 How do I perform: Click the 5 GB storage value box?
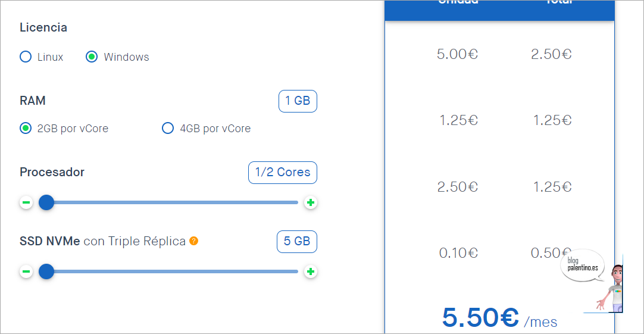pos(297,242)
